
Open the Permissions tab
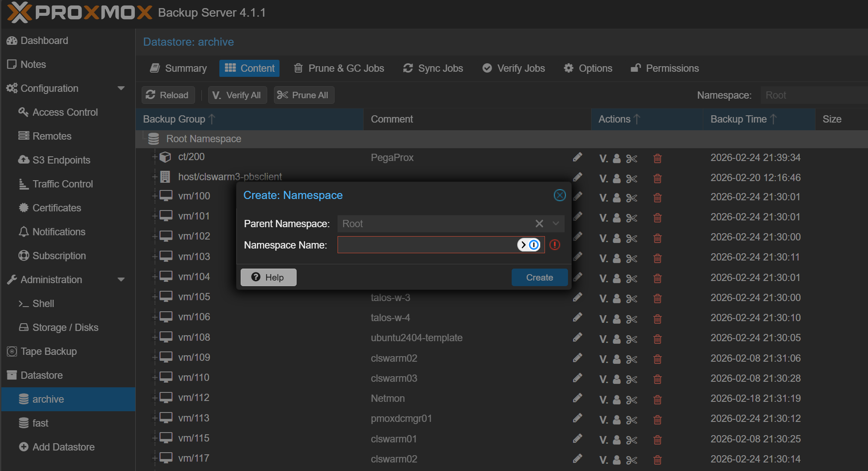[x=664, y=68]
